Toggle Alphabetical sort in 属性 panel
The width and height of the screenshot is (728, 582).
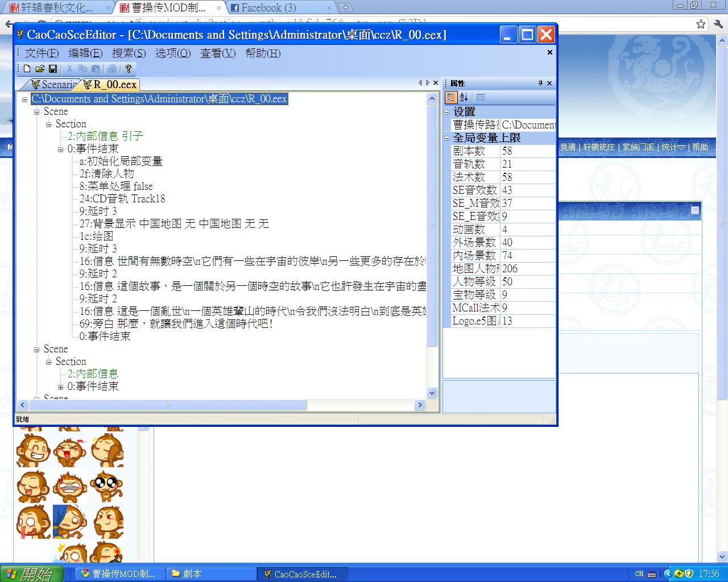coord(464,97)
